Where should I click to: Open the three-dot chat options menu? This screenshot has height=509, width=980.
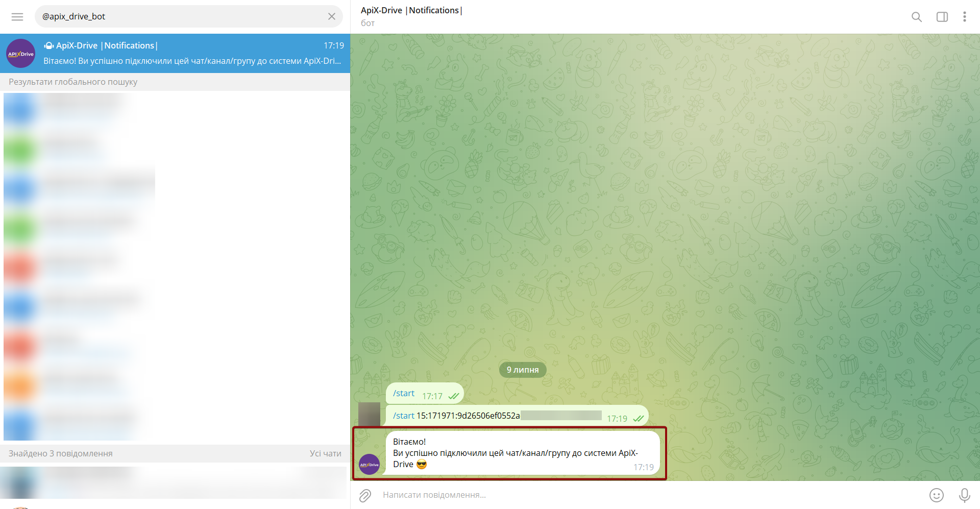(x=965, y=17)
